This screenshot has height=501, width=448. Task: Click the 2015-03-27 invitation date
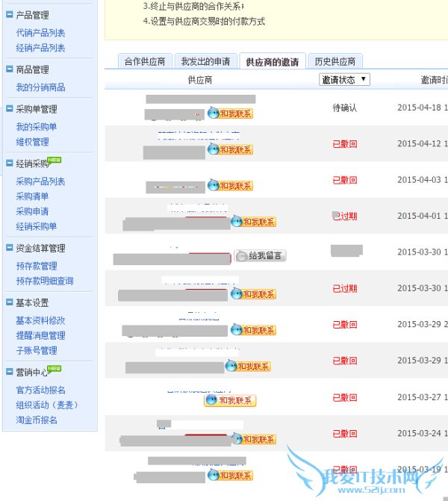click(x=422, y=397)
